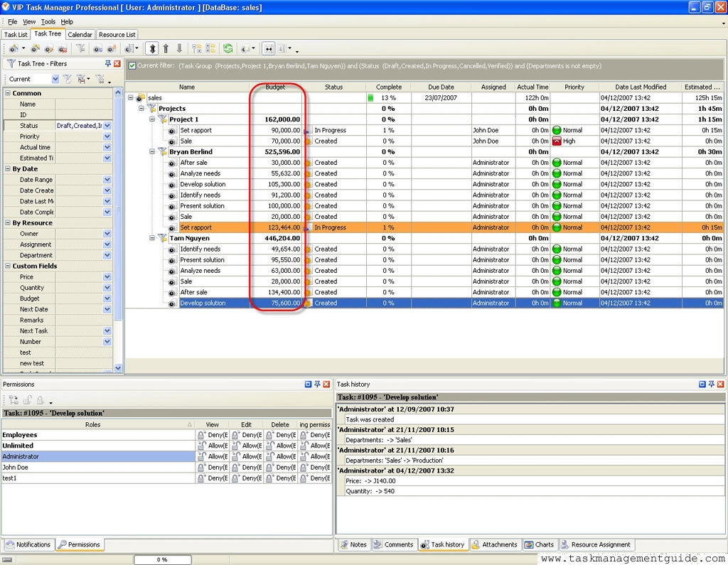Pin the Task history panel

[x=711, y=384]
